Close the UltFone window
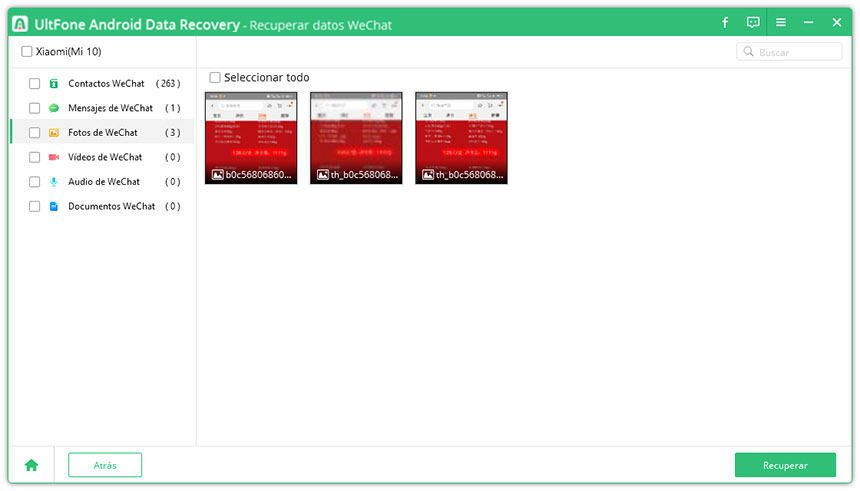Viewport: 860px width, 491px height. [x=836, y=22]
